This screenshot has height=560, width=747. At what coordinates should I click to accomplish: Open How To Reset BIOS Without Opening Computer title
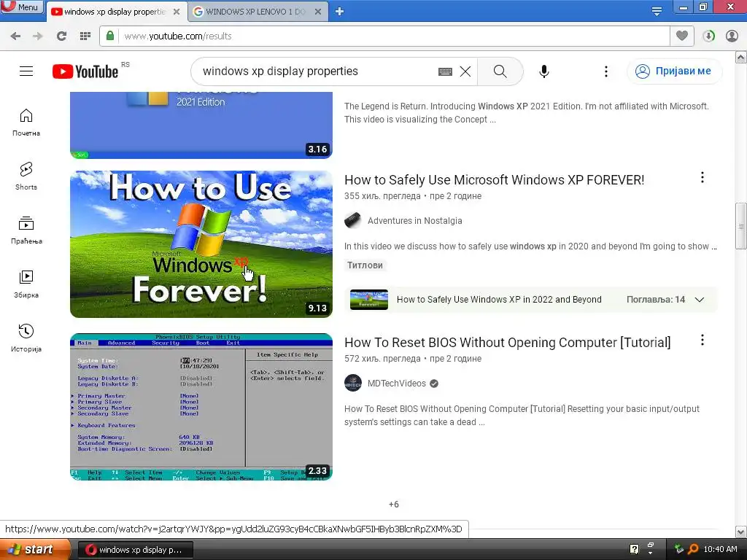[508, 343]
